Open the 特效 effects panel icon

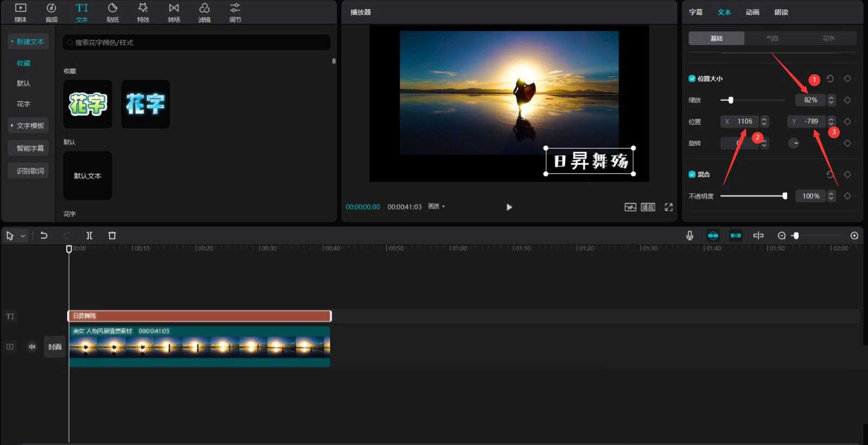tap(143, 12)
